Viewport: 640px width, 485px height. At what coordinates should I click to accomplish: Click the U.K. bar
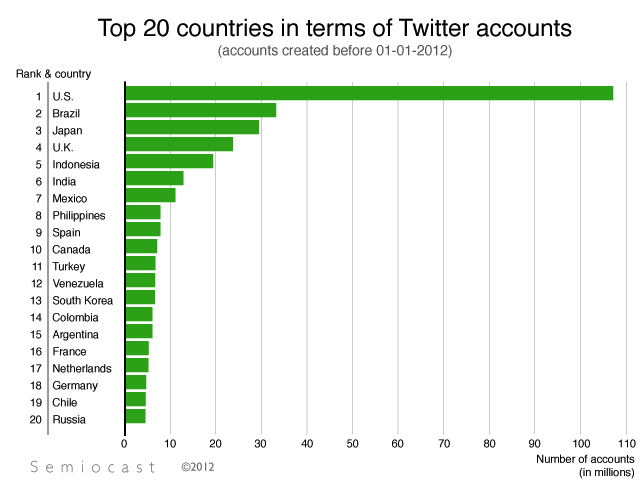(179, 144)
